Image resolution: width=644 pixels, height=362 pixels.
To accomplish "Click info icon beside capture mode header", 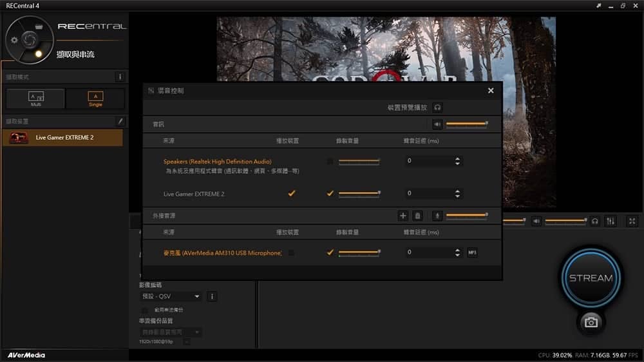I will click(x=120, y=77).
